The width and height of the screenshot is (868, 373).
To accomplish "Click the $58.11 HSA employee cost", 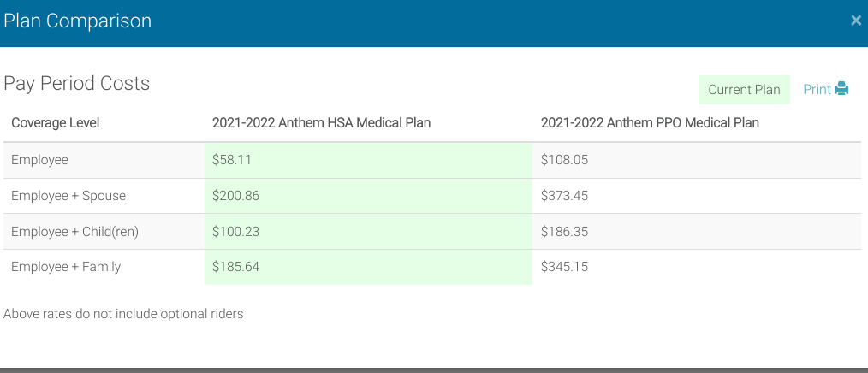I will [232, 160].
